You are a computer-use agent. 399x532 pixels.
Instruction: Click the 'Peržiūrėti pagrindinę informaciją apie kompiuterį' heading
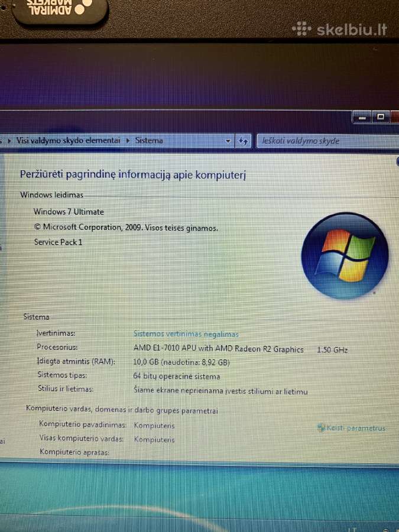(x=132, y=174)
